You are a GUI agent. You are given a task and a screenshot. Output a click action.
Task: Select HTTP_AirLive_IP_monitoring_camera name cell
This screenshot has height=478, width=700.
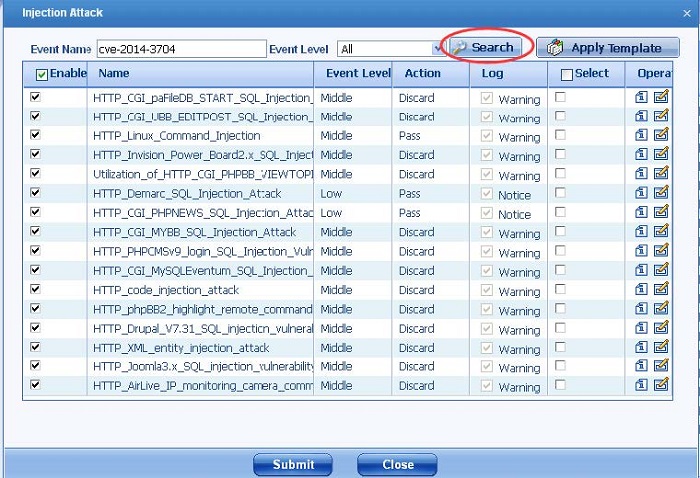203,386
